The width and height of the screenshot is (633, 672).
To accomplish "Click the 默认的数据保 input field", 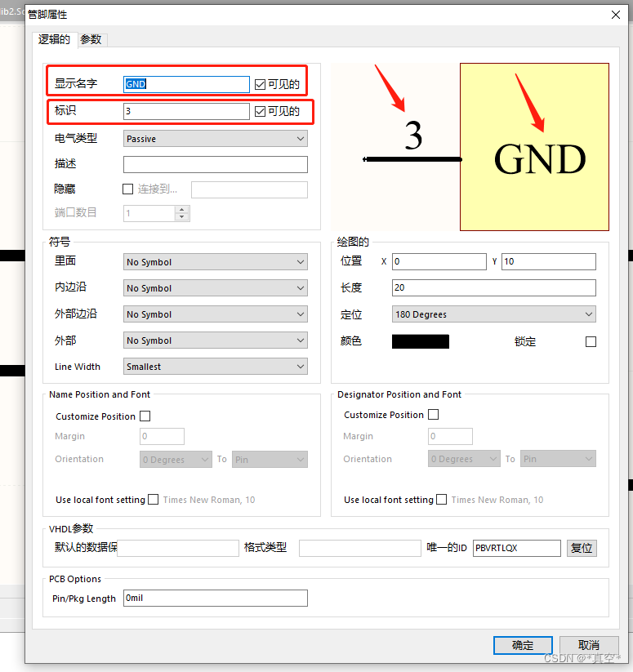I will pos(178,548).
